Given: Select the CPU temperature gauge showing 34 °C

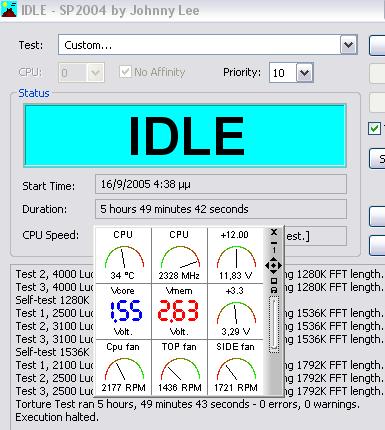Looking at the screenshot, I should 123,256.
